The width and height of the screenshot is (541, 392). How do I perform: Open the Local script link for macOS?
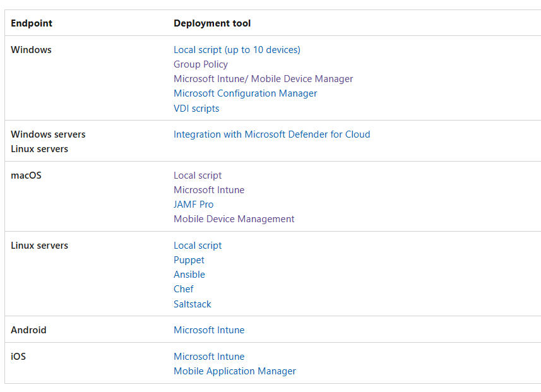pos(198,175)
